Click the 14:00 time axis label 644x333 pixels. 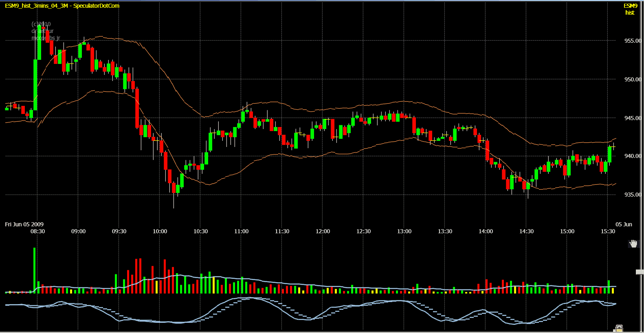click(486, 231)
